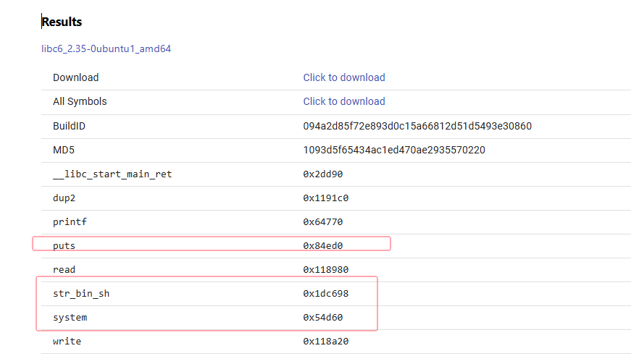Click the 0x118980 offset value

[x=326, y=269]
